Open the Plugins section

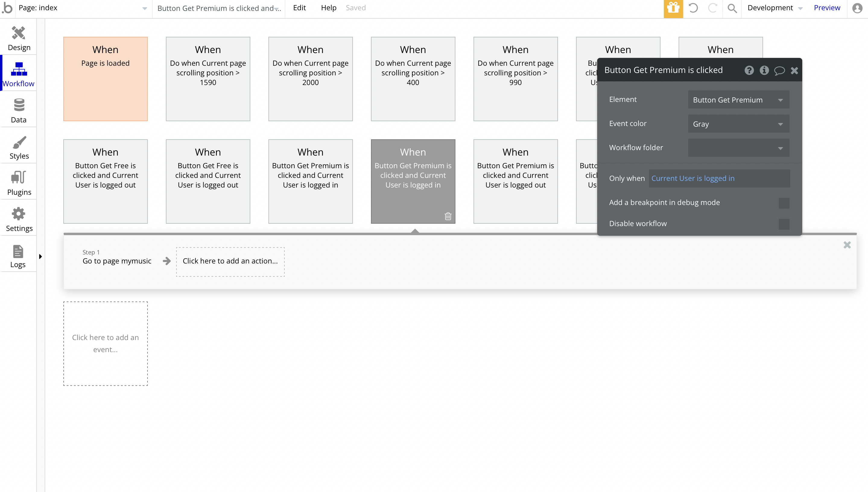tap(19, 183)
